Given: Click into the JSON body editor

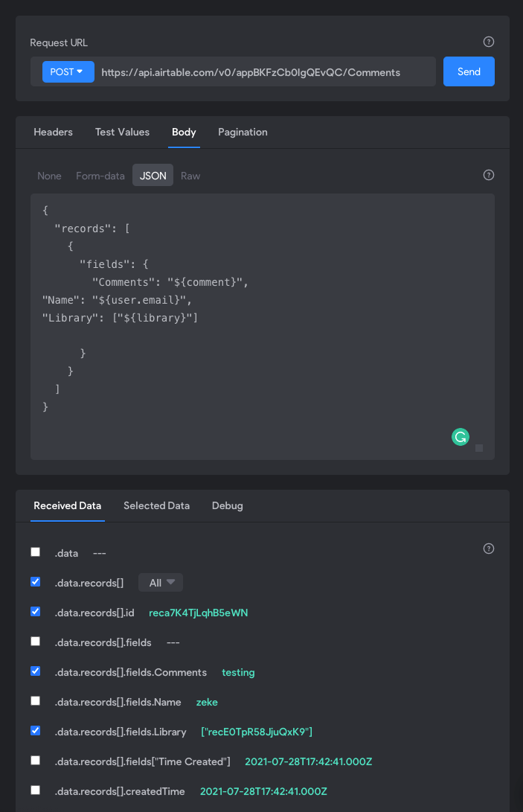Looking at the screenshot, I should [263, 327].
